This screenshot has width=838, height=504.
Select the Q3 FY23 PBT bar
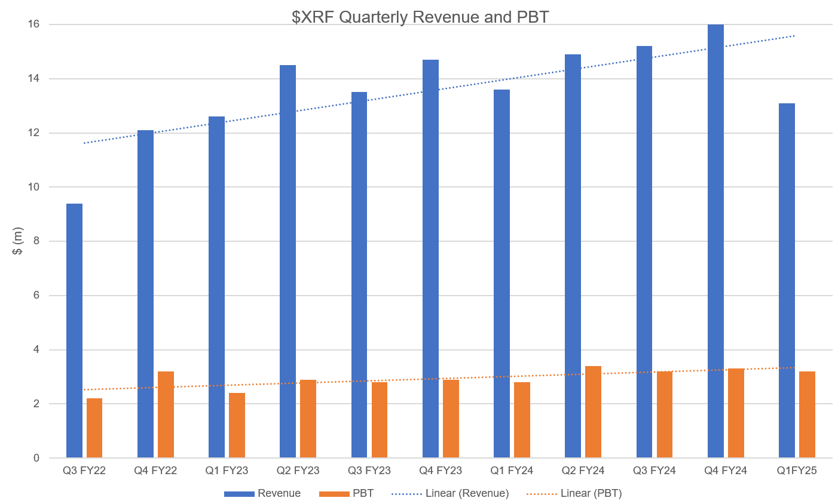(380, 420)
